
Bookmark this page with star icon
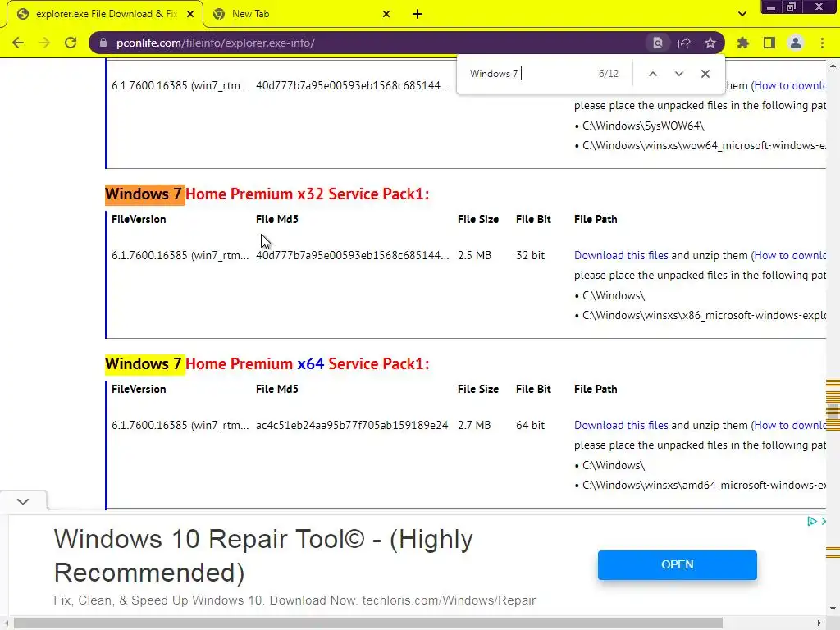[710, 43]
